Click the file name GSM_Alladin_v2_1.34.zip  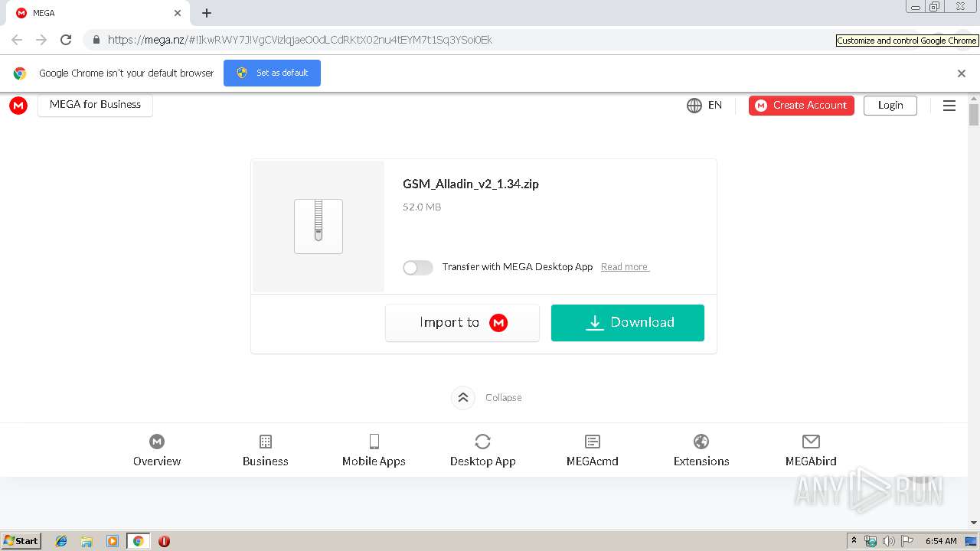[471, 184]
